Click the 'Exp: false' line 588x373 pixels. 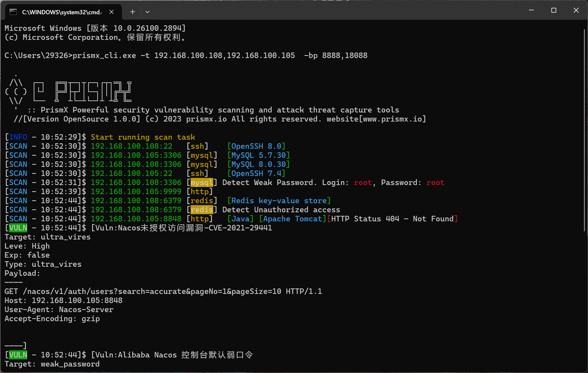(27, 255)
